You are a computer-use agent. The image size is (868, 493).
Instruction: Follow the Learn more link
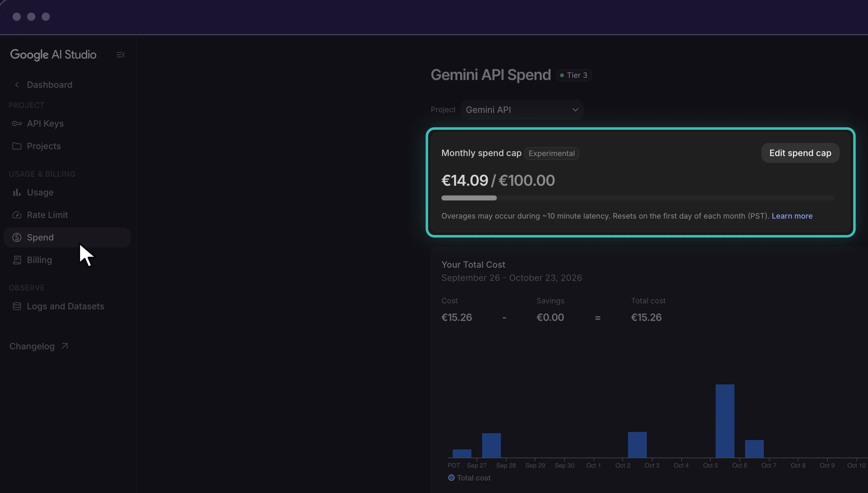tap(792, 216)
